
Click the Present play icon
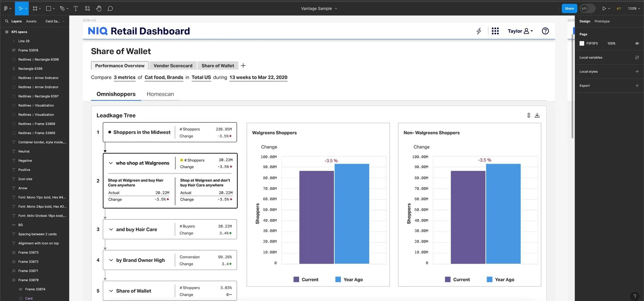[x=604, y=8]
